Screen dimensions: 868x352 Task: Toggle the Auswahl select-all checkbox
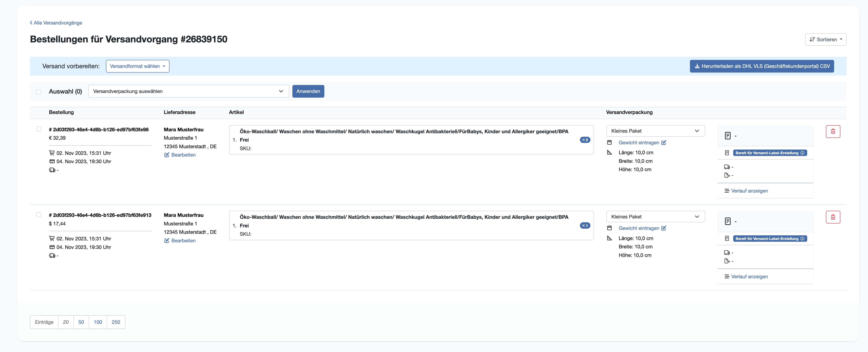point(39,92)
